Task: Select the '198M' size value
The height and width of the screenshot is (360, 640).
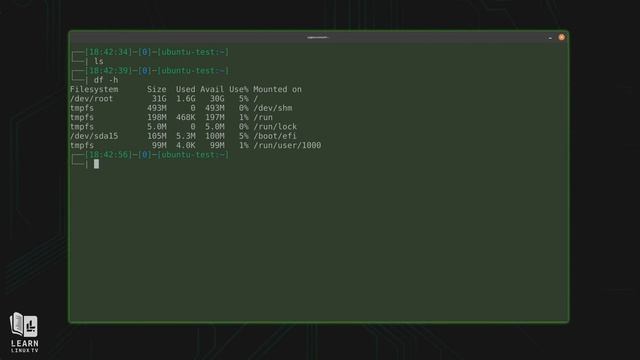Action: click(157, 118)
